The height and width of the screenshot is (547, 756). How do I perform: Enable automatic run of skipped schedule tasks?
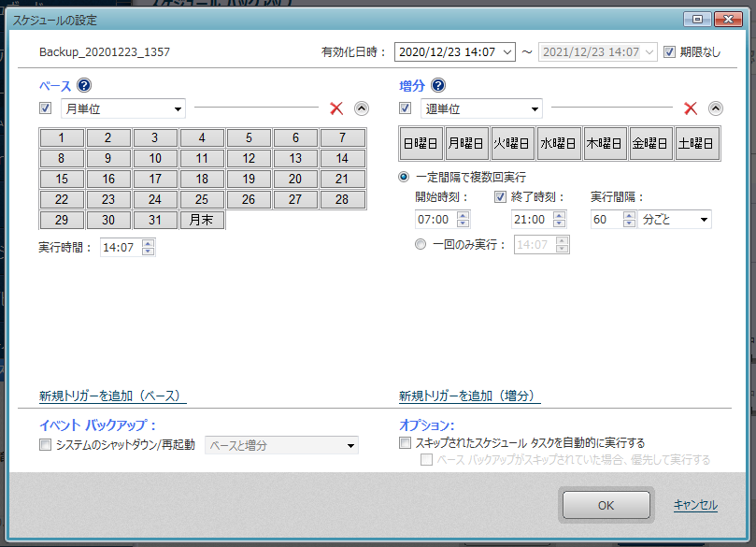tap(405, 442)
